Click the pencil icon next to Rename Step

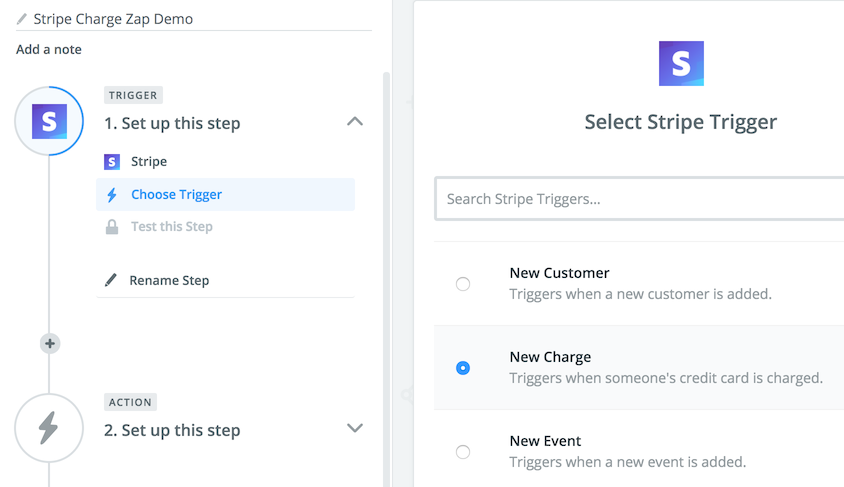click(111, 280)
